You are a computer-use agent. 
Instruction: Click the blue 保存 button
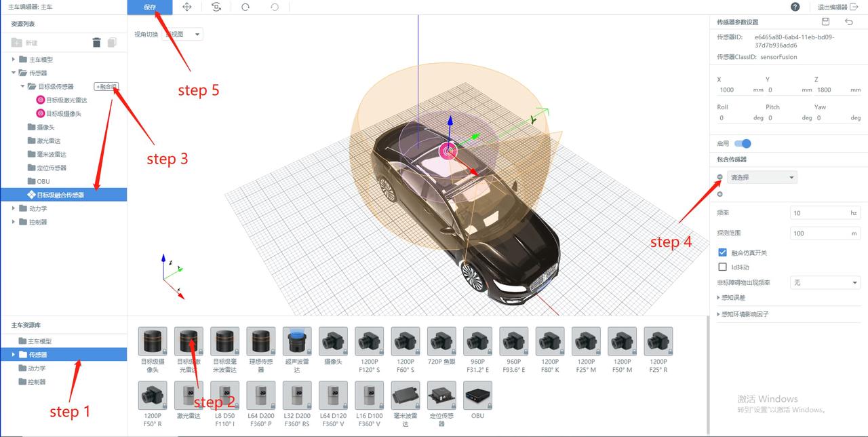pos(150,7)
